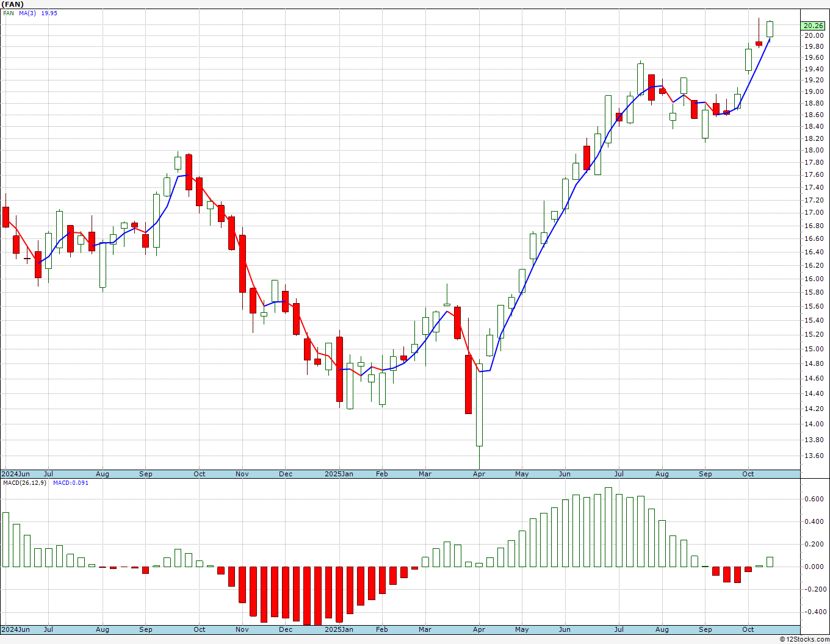The width and height of the screenshot is (830, 644).
Task: Select Dec on the price chart date axis
Action: point(286,474)
